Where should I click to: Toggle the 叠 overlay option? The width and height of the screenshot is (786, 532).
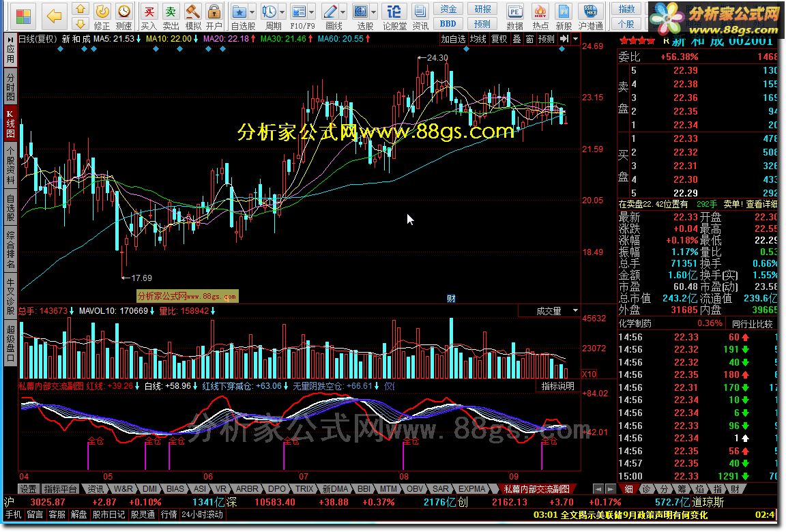[x=516, y=39]
